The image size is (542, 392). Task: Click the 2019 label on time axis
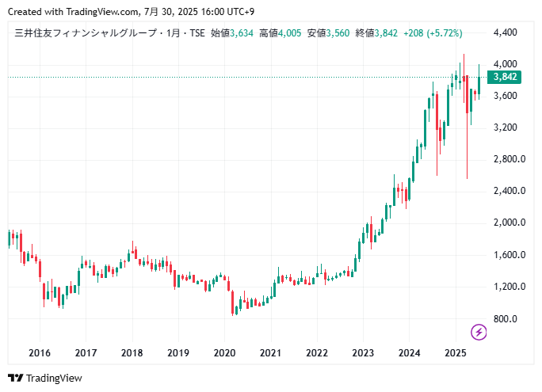(x=178, y=353)
